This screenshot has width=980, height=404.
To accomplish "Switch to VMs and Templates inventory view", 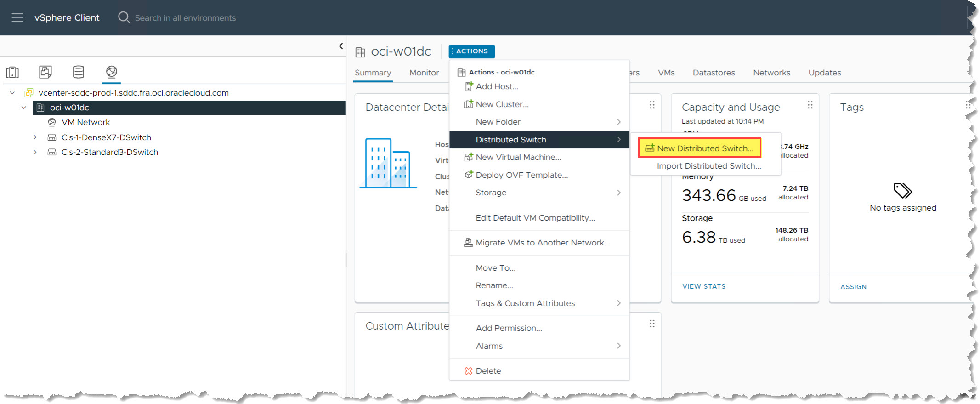I will (x=45, y=72).
